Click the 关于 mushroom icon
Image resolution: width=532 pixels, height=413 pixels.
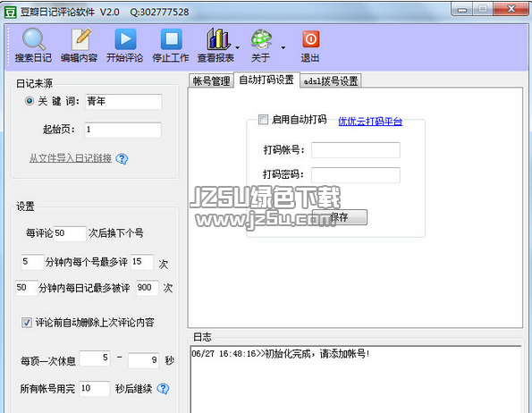pyautogui.click(x=261, y=38)
